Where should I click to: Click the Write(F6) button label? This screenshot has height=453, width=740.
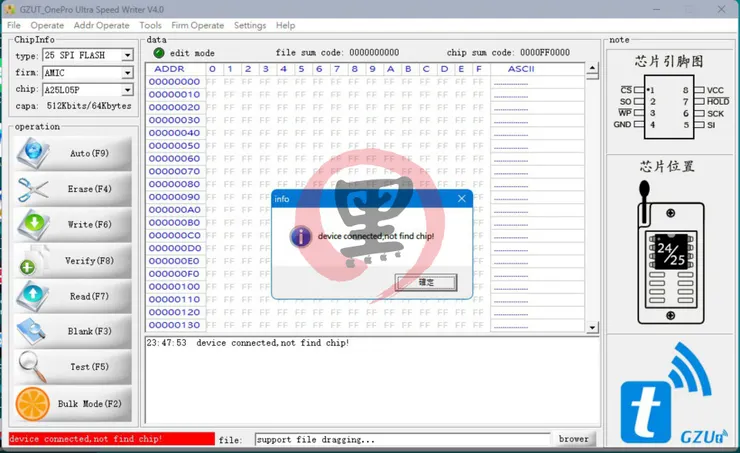click(x=90, y=224)
